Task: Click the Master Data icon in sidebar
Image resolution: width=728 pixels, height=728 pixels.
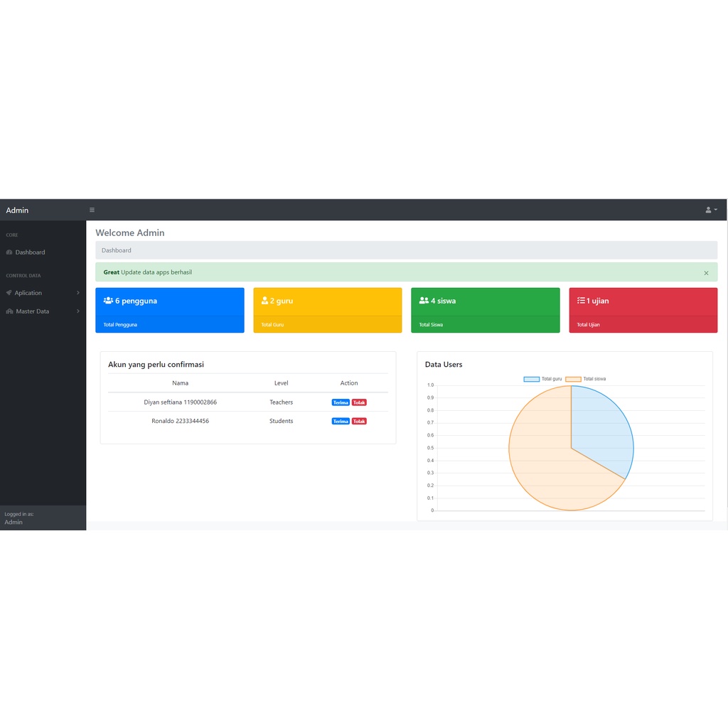Action: (10, 311)
